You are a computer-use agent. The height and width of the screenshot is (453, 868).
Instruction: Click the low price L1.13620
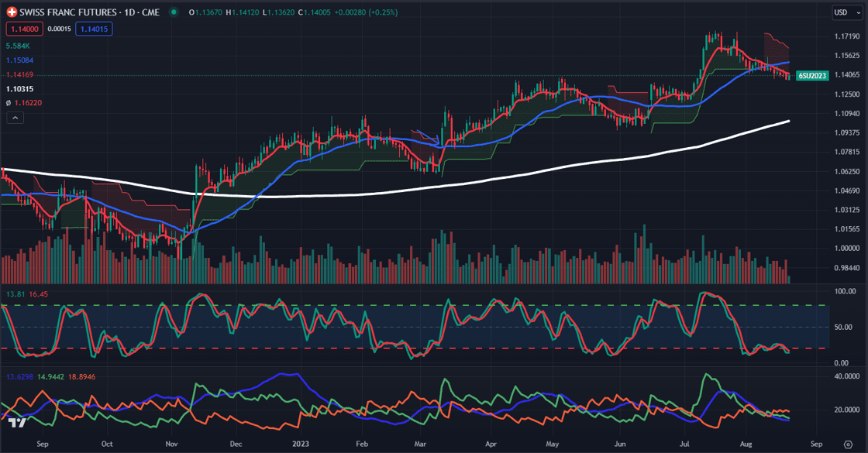(x=278, y=12)
